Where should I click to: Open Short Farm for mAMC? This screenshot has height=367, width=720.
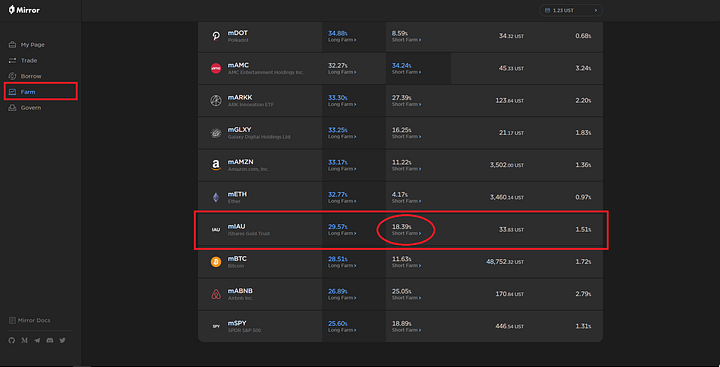pos(406,72)
